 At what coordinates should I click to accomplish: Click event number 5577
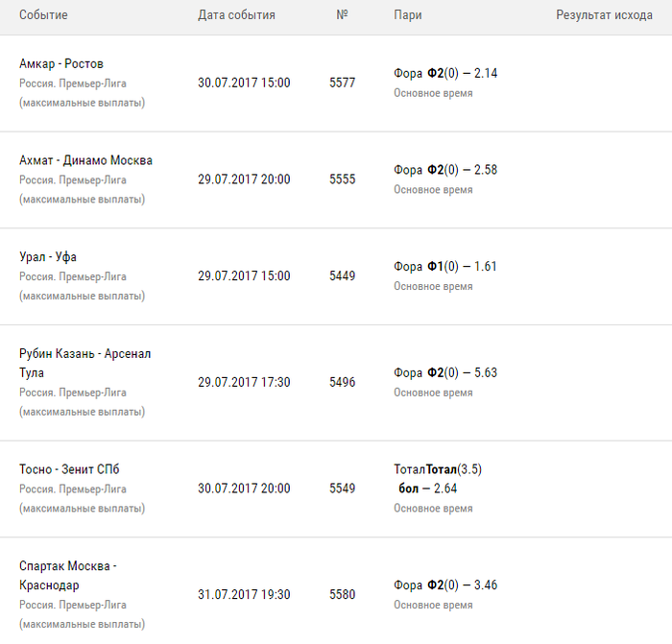point(342,83)
